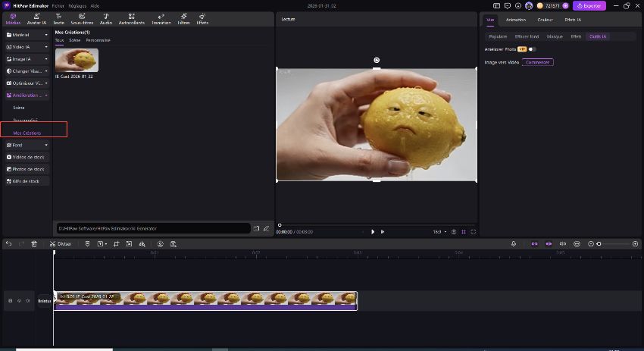
Task: Click the feedback message icon in title bar
Action: coord(507,6)
